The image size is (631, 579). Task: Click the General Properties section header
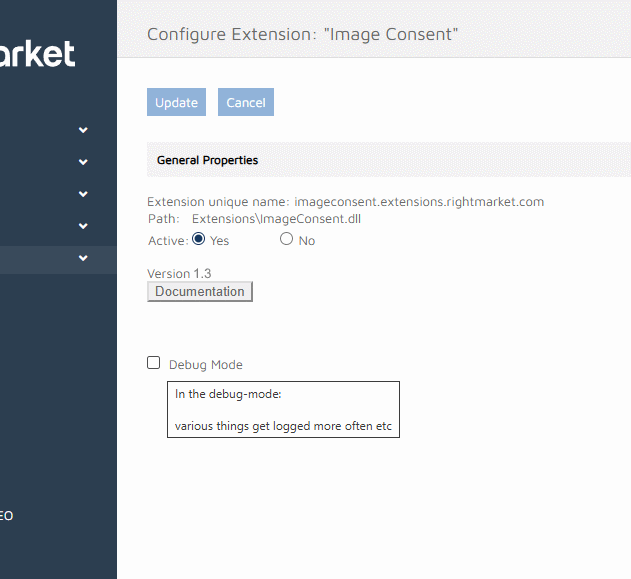[x=208, y=160]
